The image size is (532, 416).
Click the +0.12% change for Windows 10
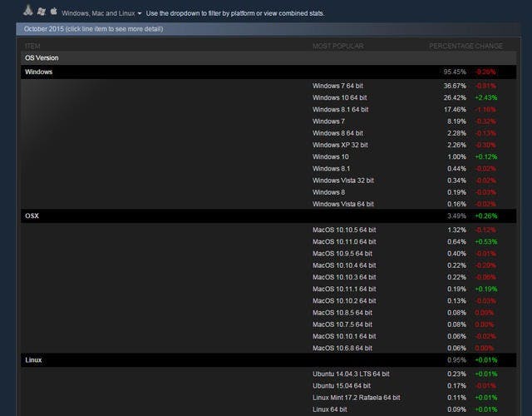click(x=485, y=157)
